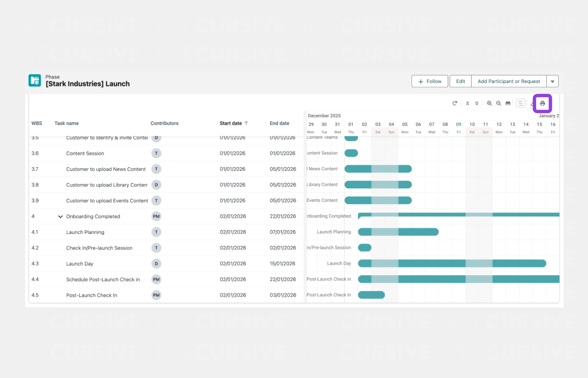This screenshot has height=378, width=588.
Task: Toggle the critical path lines button
Action: 520,103
